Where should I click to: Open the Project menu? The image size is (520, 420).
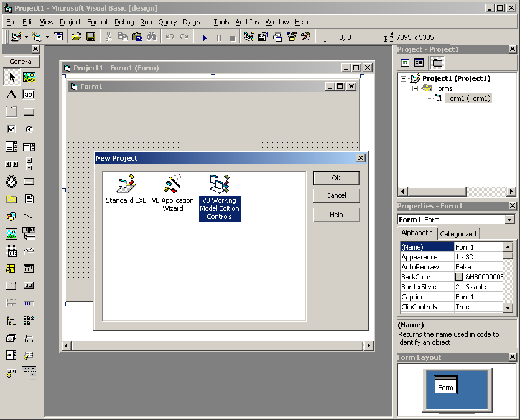70,22
